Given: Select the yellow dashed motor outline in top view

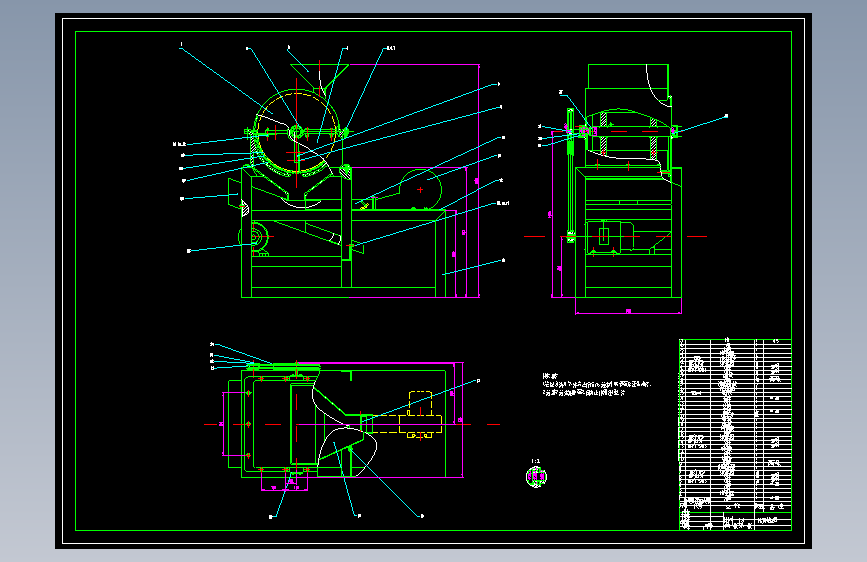Looking at the screenshot, I should 420,415.
